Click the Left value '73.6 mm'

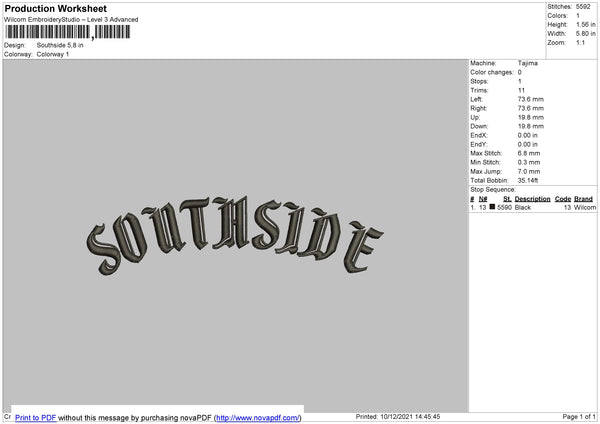[x=531, y=99]
